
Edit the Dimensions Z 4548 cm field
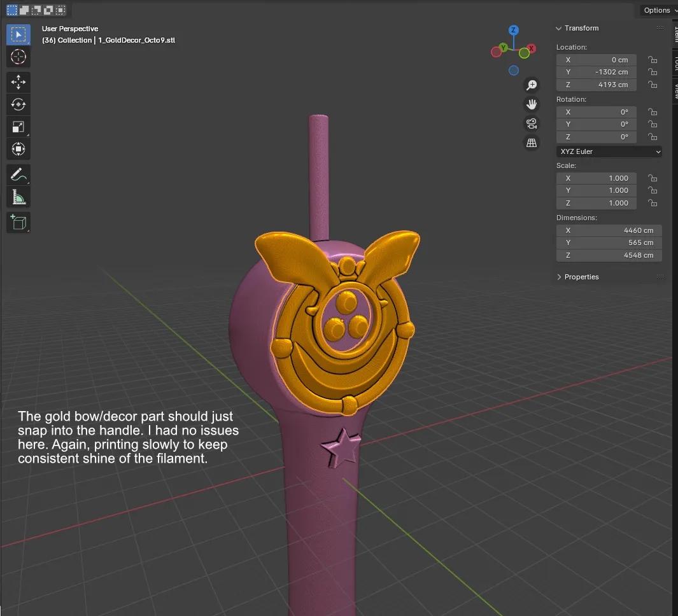click(609, 255)
